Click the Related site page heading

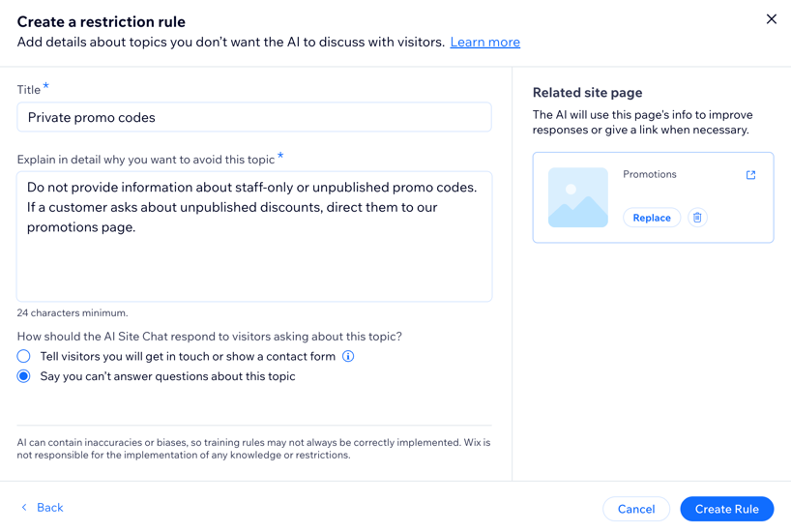[x=587, y=93]
